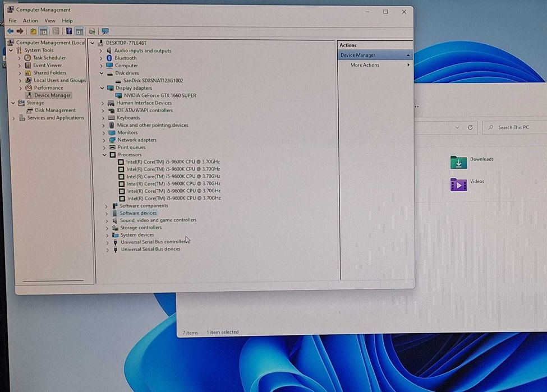Image resolution: width=547 pixels, height=392 pixels.
Task: Click the Audio inputs and outputs speaker icon
Action: click(109, 50)
